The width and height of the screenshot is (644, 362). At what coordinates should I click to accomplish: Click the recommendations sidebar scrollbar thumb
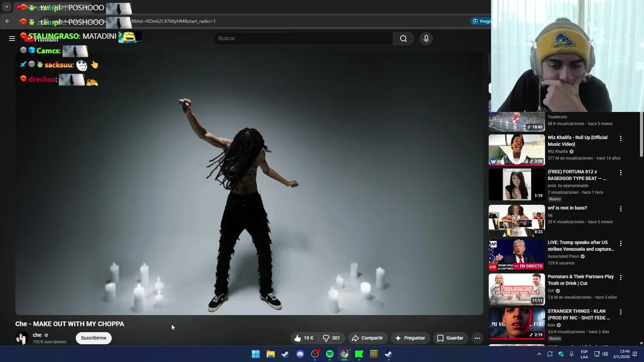(641, 135)
